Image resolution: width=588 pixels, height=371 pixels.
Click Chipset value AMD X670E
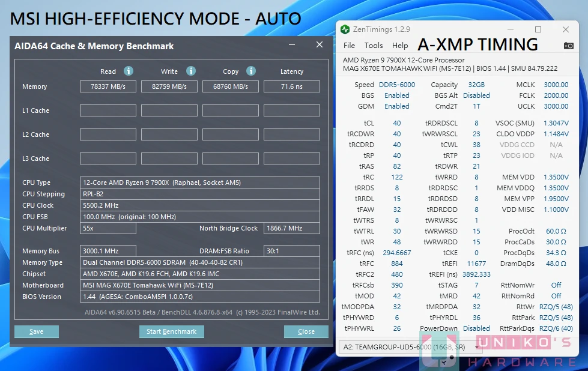pos(200,274)
